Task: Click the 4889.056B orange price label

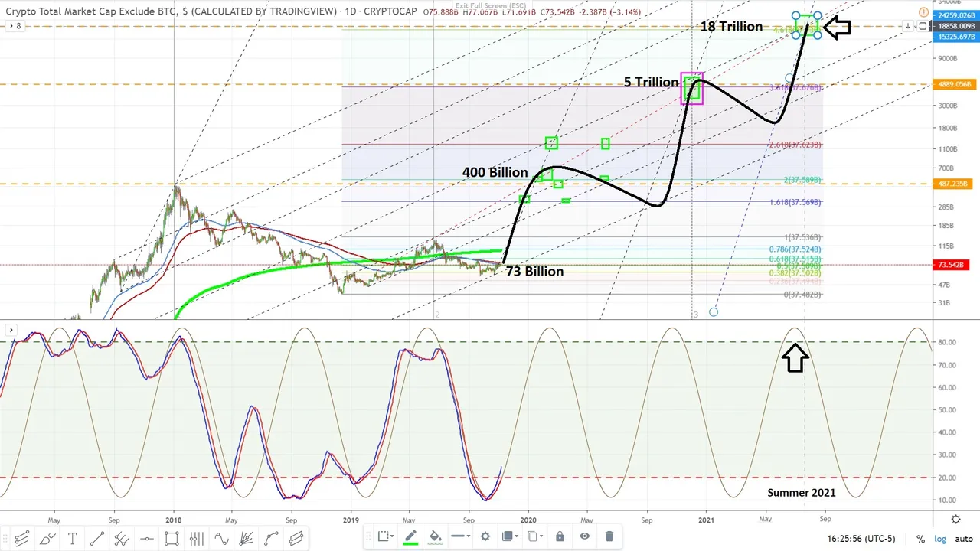Action: [x=953, y=84]
